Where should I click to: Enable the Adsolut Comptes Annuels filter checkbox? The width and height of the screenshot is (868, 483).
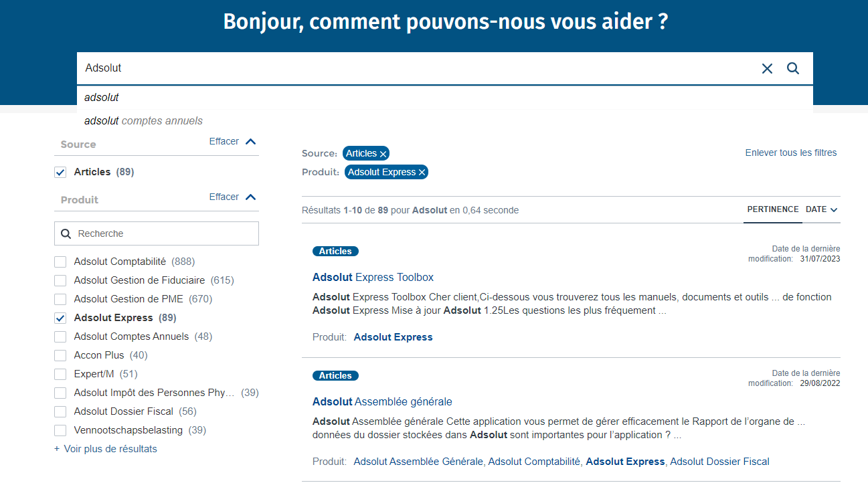60,336
